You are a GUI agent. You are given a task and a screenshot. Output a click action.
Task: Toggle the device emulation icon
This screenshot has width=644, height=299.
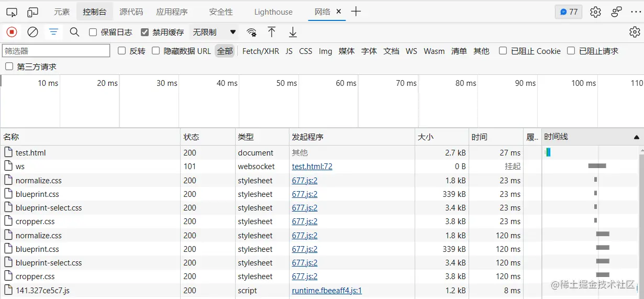pyautogui.click(x=32, y=12)
